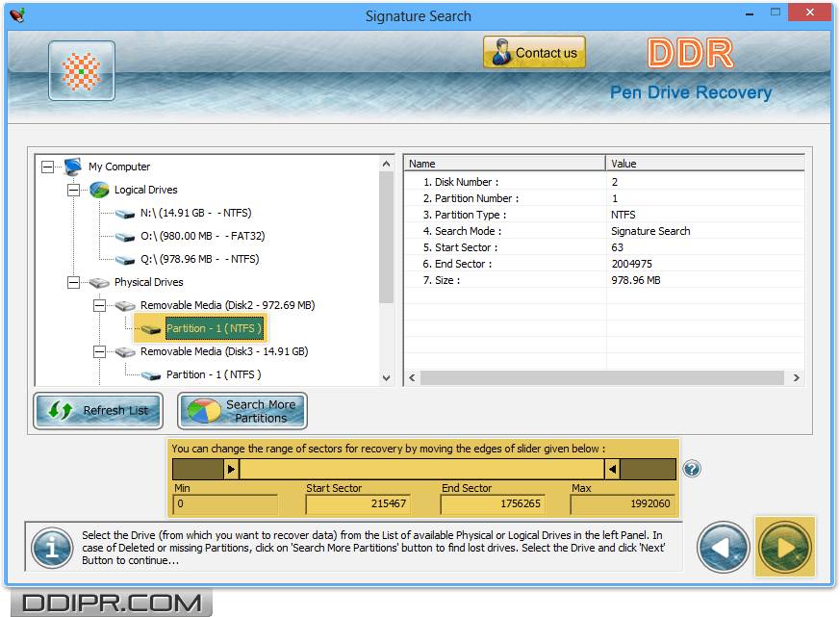Click the blue info icon

click(x=52, y=548)
